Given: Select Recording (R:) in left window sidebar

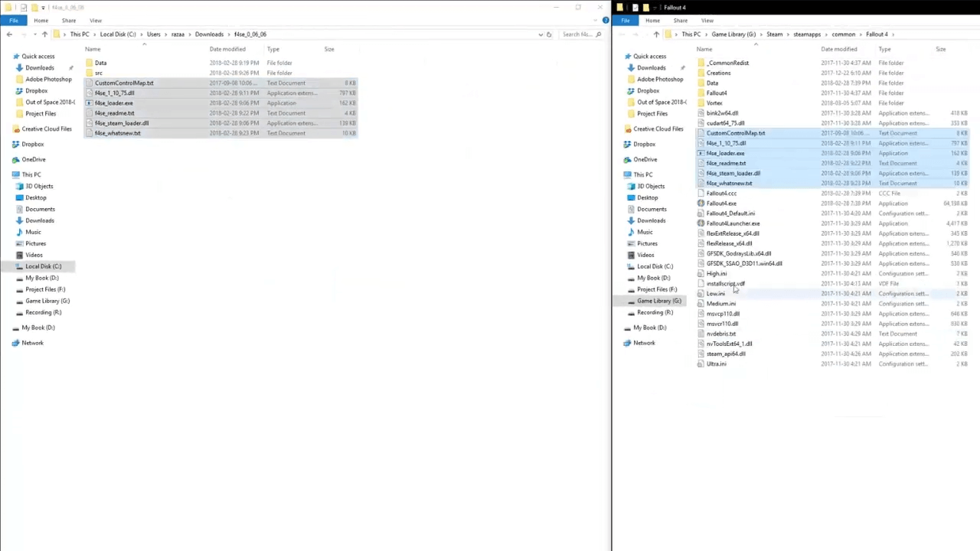Looking at the screenshot, I should coord(43,312).
